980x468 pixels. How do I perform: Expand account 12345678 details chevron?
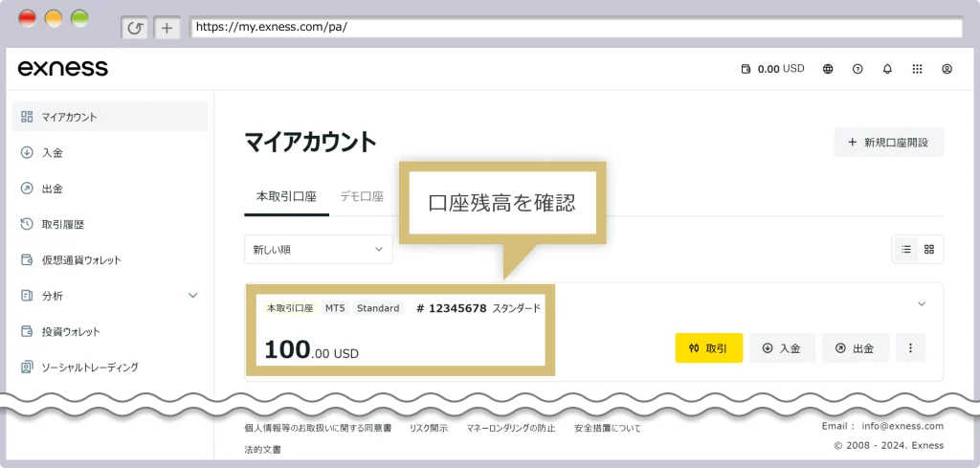[x=922, y=304]
